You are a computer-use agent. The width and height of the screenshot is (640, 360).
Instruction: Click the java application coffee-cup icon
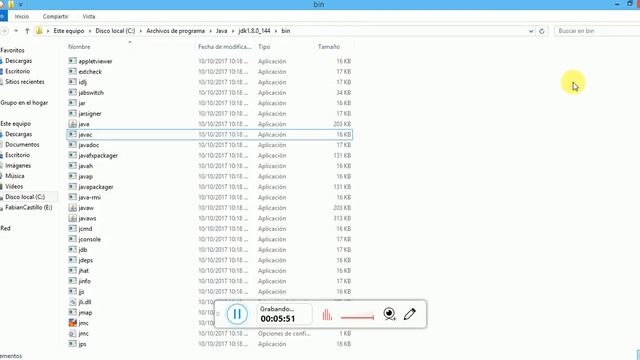click(73, 124)
